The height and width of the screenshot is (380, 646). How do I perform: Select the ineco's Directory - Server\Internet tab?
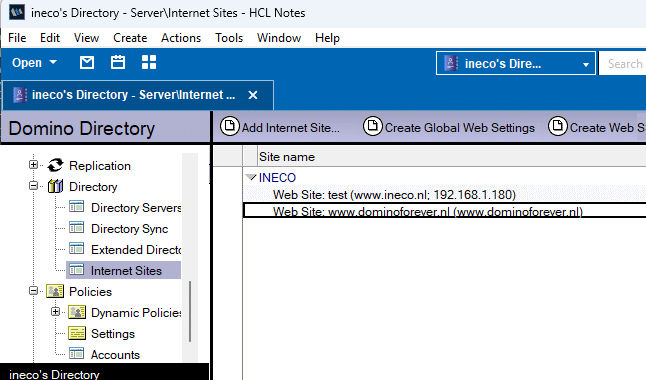tap(138, 95)
